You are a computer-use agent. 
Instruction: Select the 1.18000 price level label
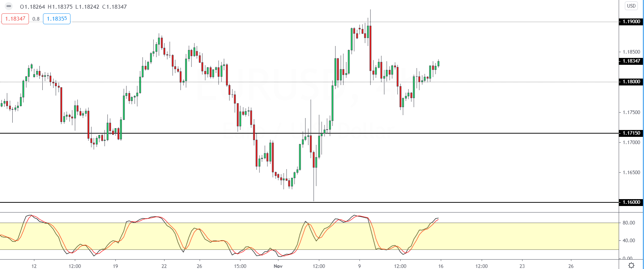(631, 82)
